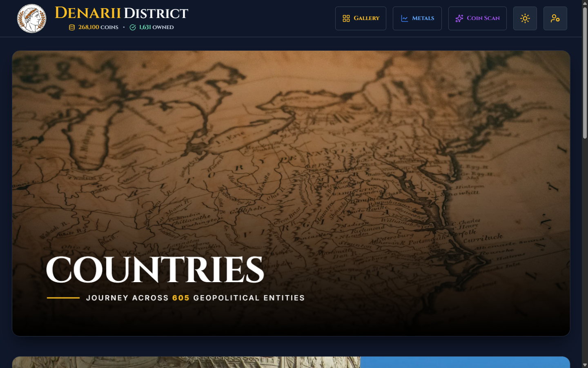
Task: Click the 1,631 owned count
Action: tap(151, 27)
